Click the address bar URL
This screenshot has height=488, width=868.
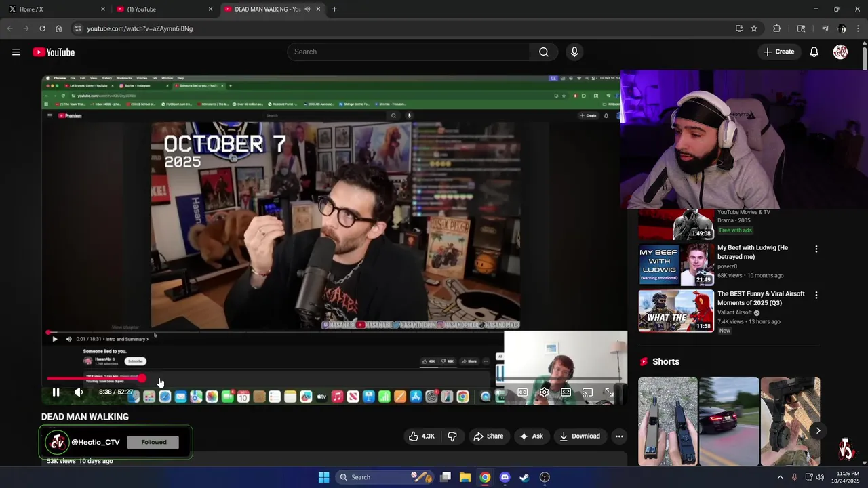coord(140,28)
